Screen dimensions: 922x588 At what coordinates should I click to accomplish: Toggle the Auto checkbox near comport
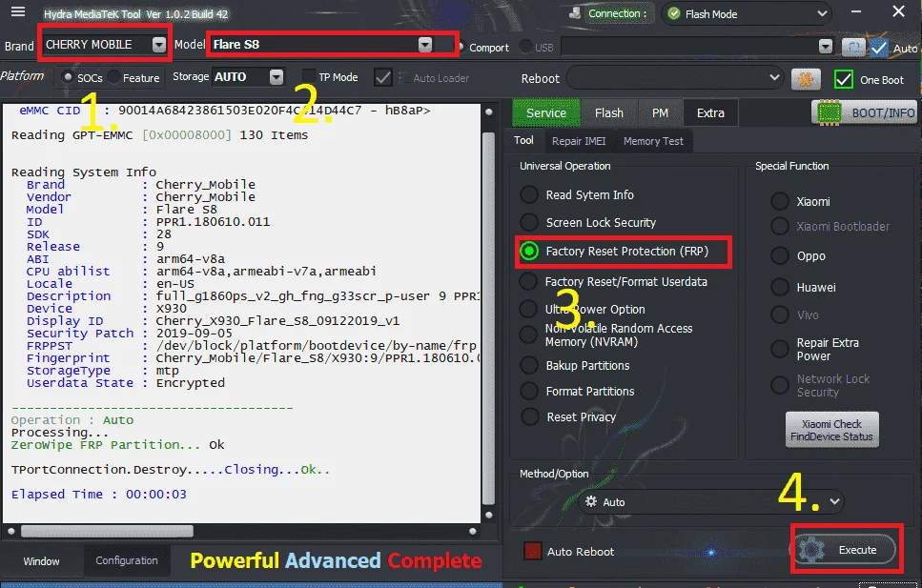[x=879, y=48]
